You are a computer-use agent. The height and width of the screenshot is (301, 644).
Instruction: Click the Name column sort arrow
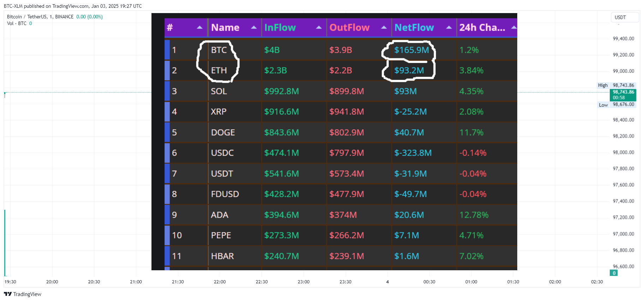coord(254,28)
